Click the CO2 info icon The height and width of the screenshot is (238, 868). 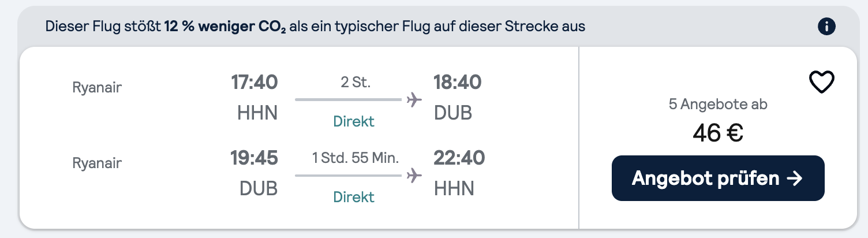827,26
